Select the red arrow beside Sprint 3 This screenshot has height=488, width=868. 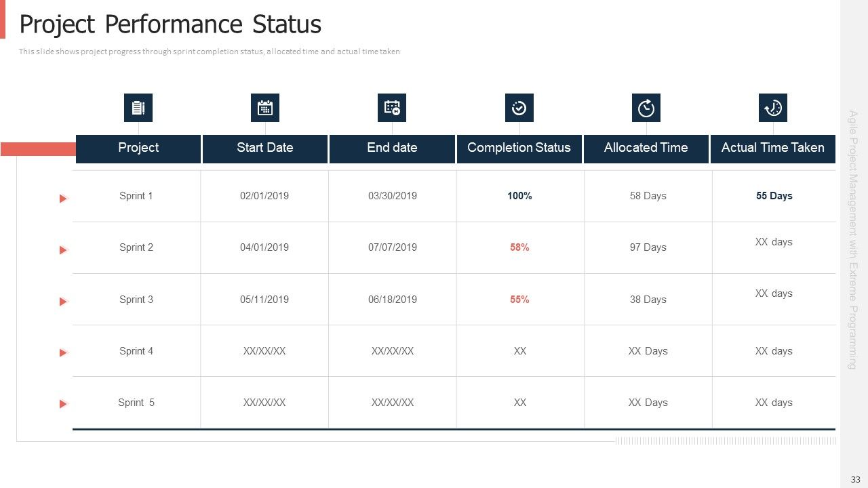[x=63, y=302]
